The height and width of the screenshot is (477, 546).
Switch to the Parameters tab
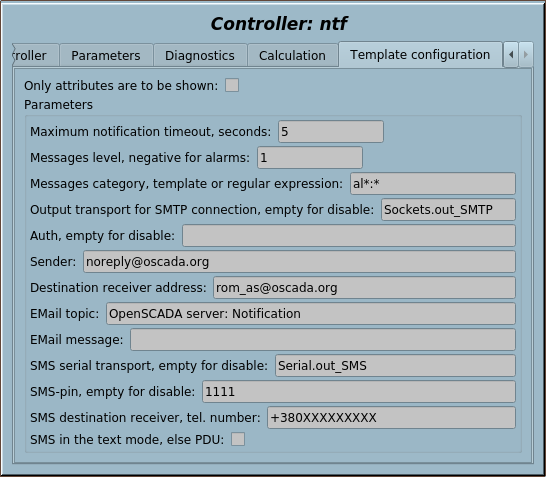106,55
